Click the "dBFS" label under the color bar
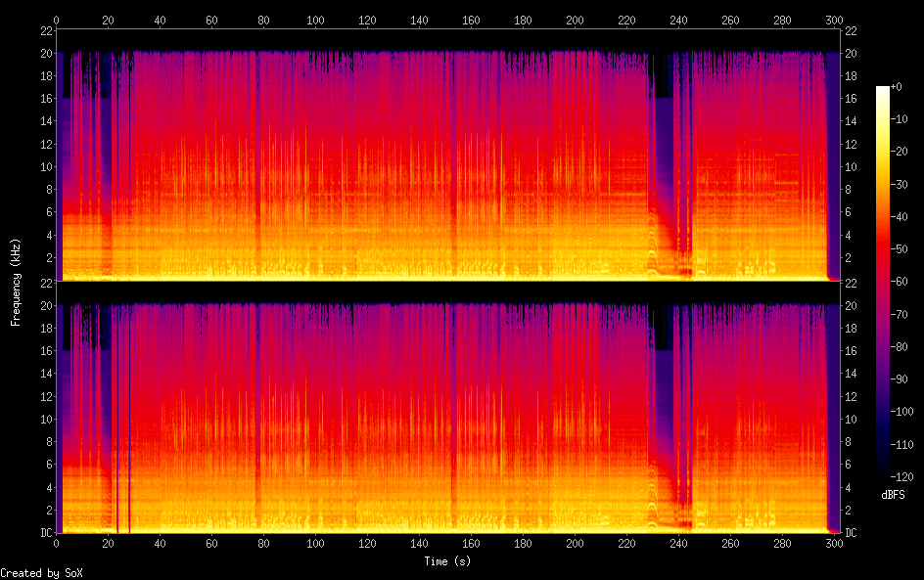Screen dimensions: 924x580 click(892, 496)
